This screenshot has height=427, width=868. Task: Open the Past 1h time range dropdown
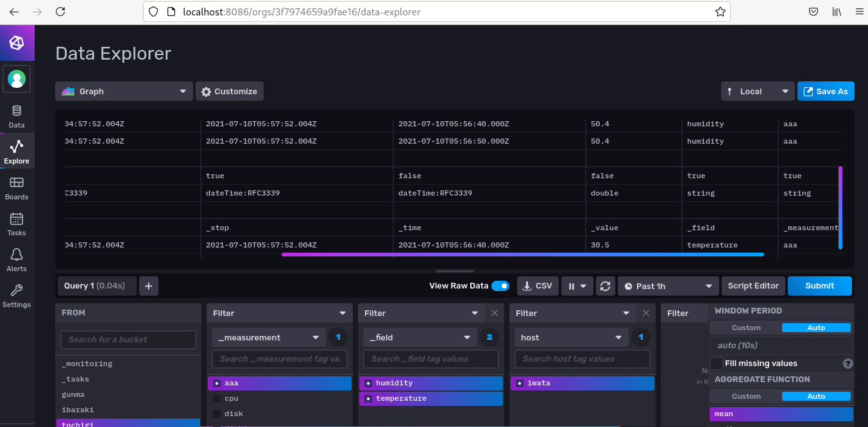pyautogui.click(x=667, y=285)
